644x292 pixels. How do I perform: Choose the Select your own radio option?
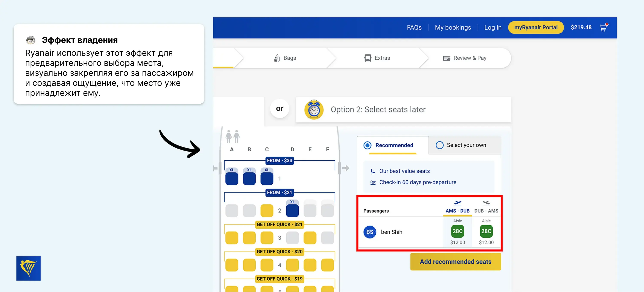[439, 145]
